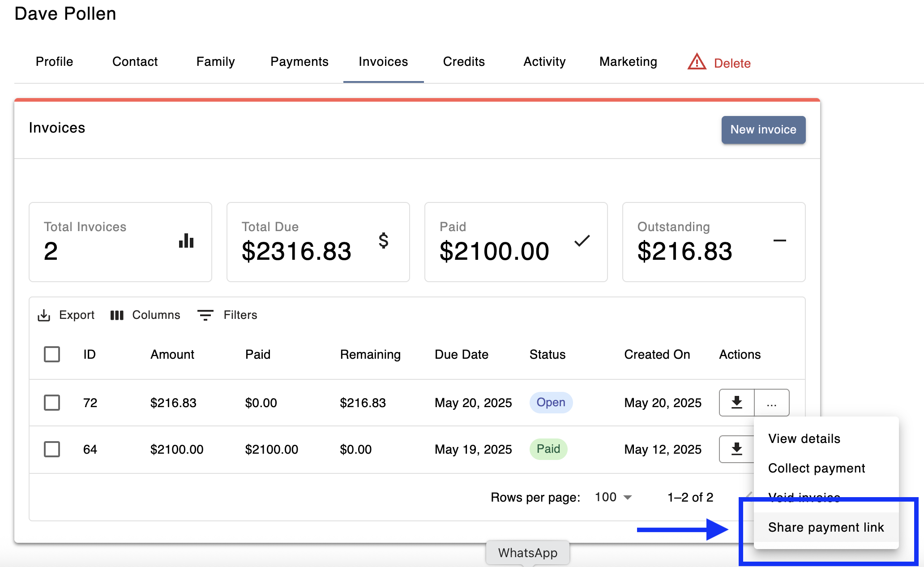Select View details menu entry

click(804, 438)
